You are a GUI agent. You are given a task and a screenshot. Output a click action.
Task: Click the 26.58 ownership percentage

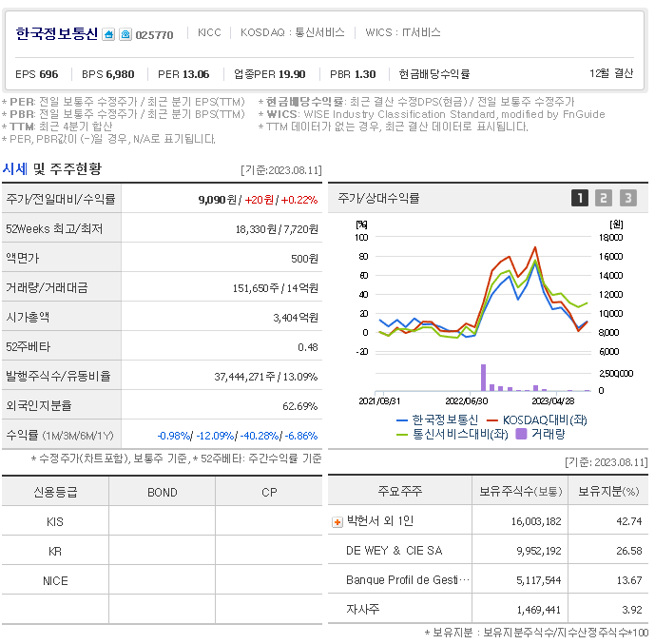point(628,551)
